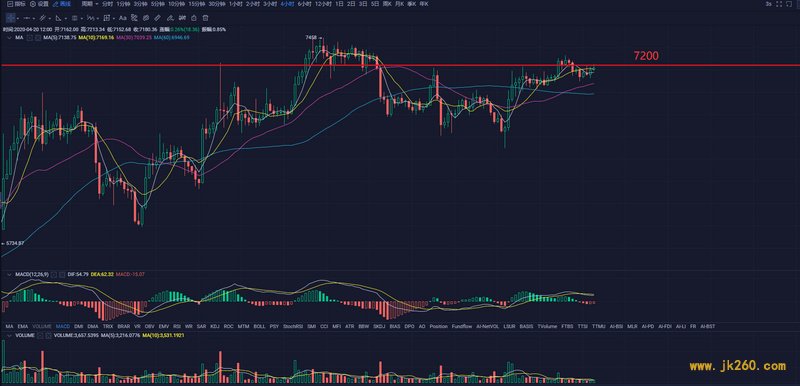Select the grid box drawing tool
The width and height of the screenshot is (800, 386).
pos(107,18)
